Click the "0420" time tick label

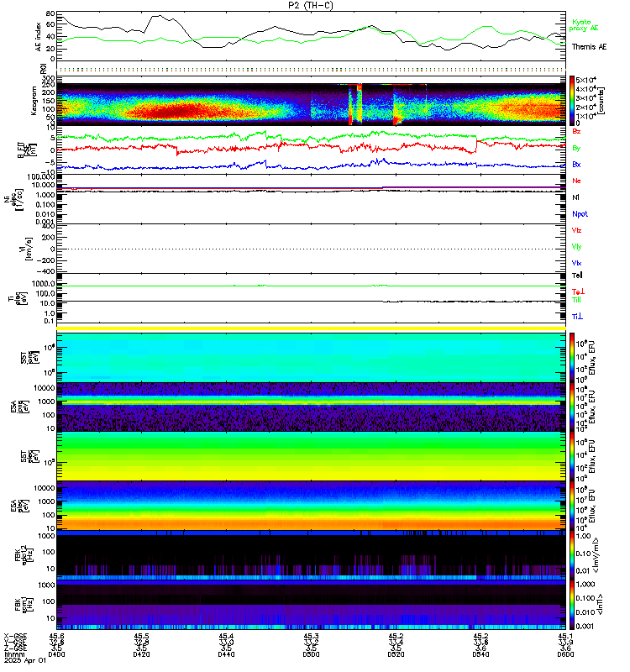tap(141, 654)
